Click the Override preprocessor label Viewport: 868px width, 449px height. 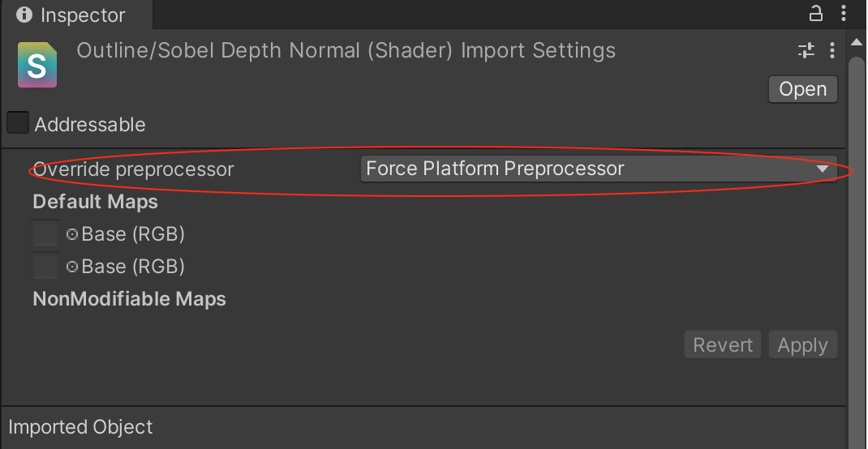(x=133, y=169)
